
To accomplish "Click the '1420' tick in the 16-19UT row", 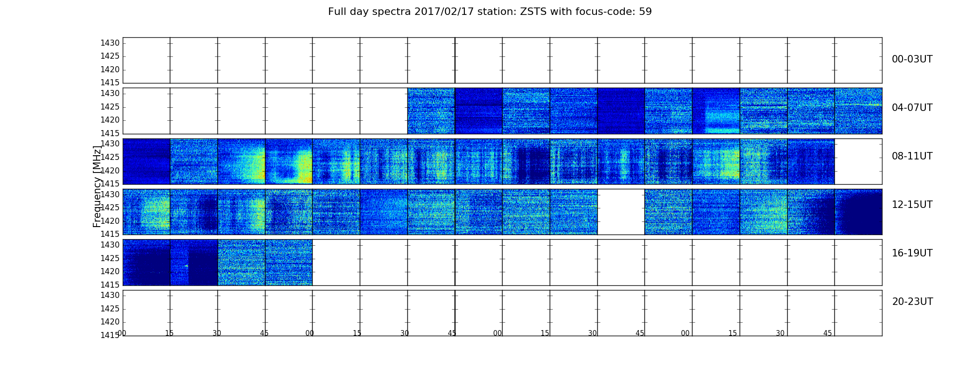I will [x=110, y=271].
